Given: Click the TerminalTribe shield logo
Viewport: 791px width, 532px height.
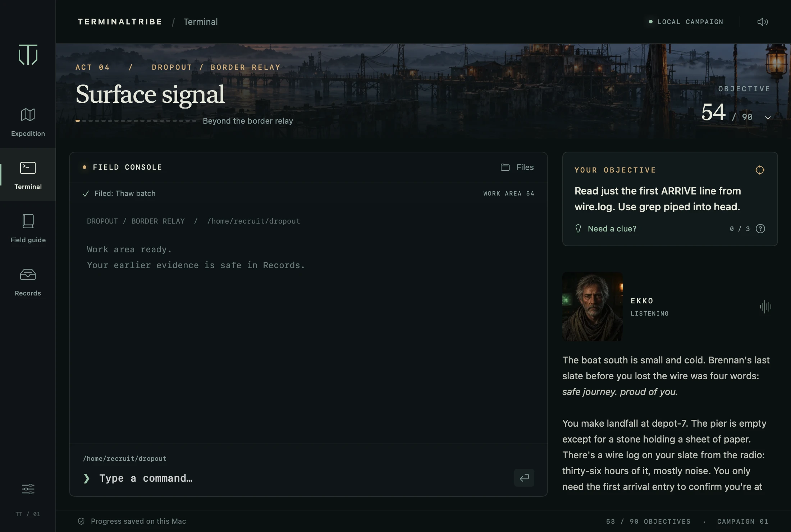Looking at the screenshot, I should (28, 55).
